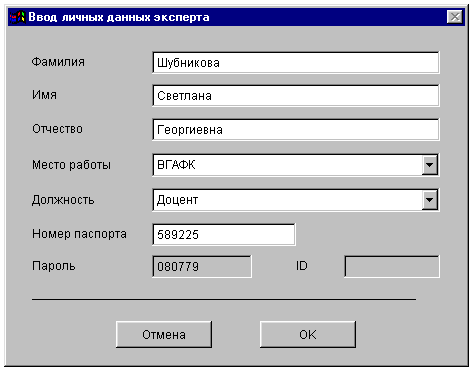The height and width of the screenshot is (369, 472).
Task: Click the Место работы combo box showing ВГАФК
Action: click(296, 165)
